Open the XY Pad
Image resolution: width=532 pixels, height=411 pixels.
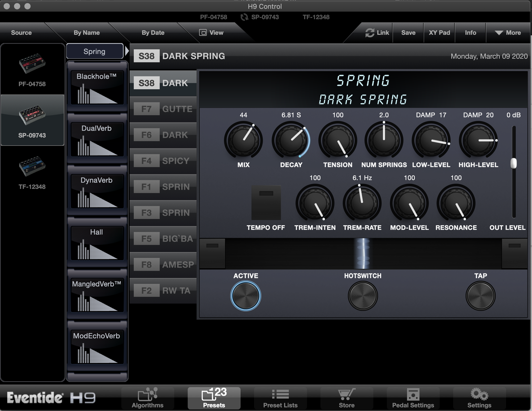click(439, 33)
